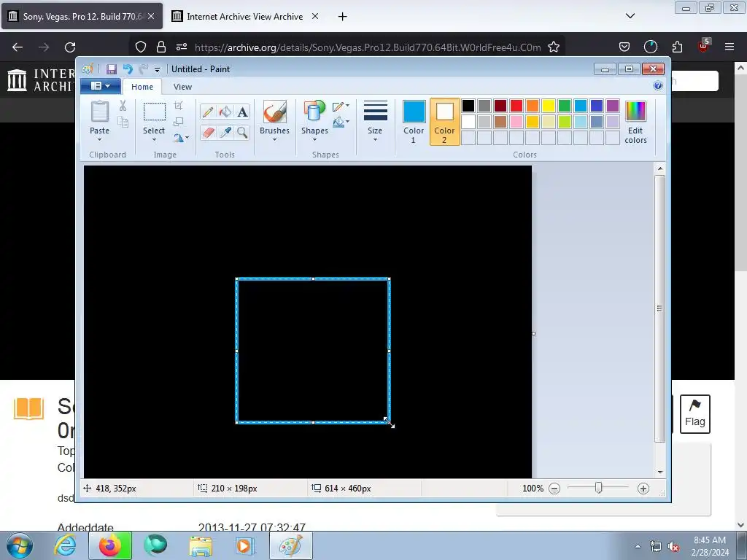Open the Size line thickness dropdown
The image size is (747, 560).
375,121
